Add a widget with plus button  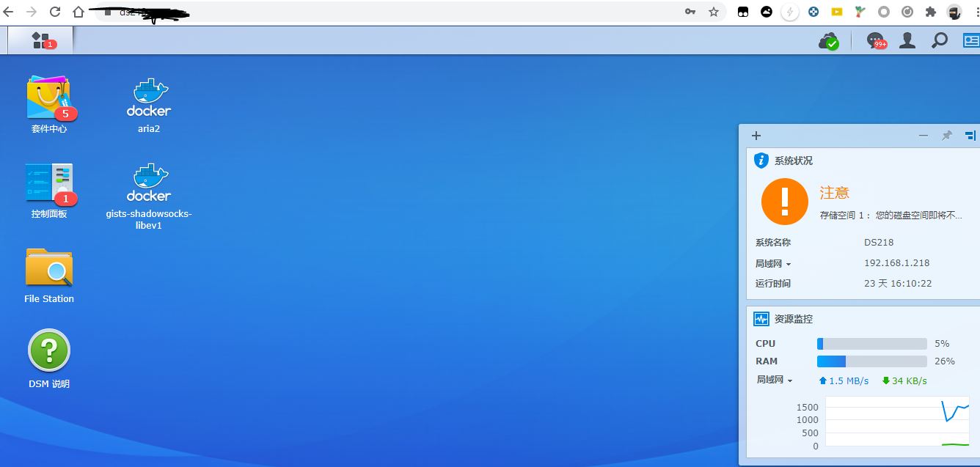pyautogui.click(x=756, y=136)
